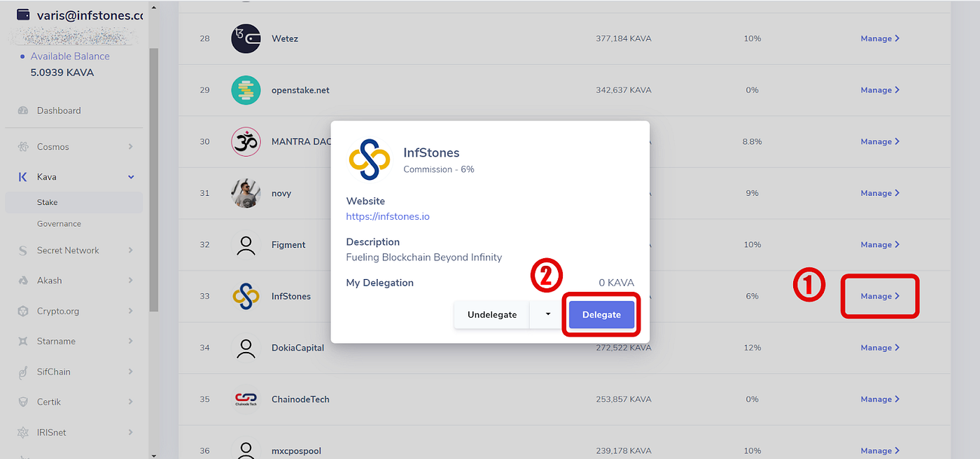
Task: Click the 253,857 KAVA stake value
Action: 623,400
